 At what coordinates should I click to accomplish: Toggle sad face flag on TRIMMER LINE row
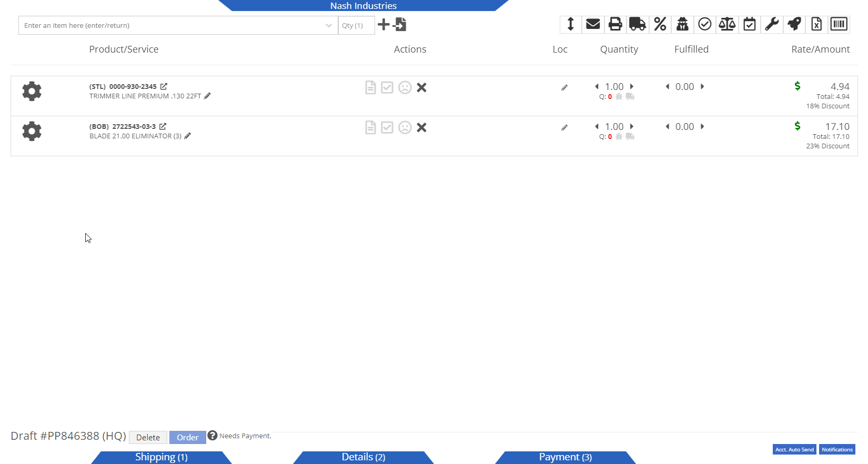(x=405, y=87)
